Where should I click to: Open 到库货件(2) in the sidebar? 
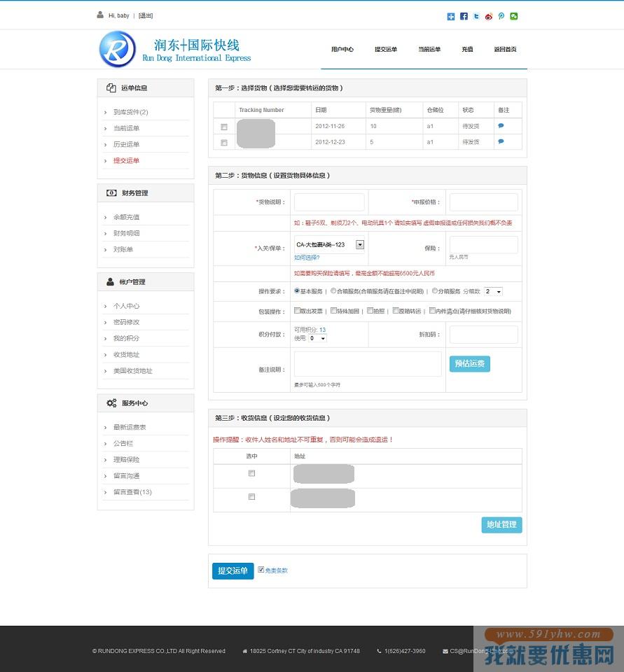(x=131, y=112)
